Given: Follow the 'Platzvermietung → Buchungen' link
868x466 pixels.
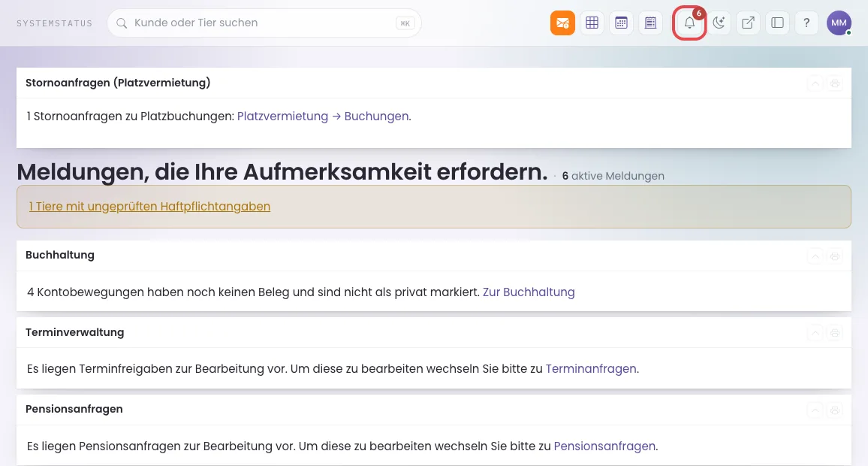Looking at the screenshot, I should [324, 116].
